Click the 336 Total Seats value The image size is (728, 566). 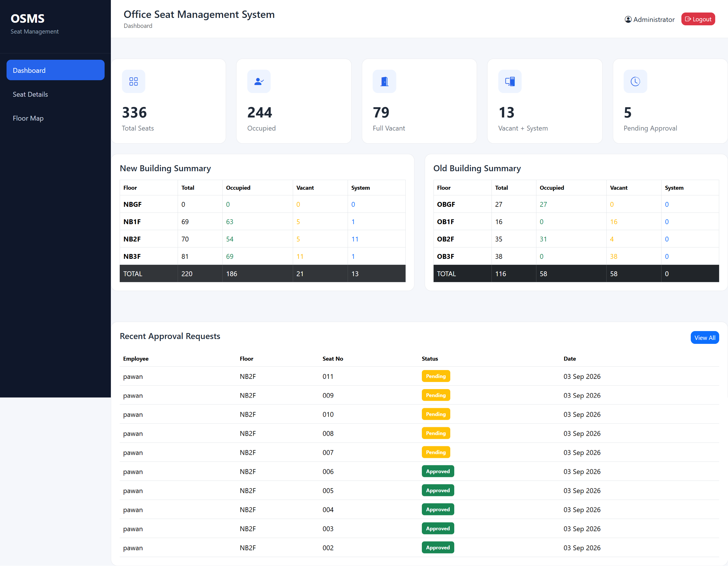coord(134,112)
